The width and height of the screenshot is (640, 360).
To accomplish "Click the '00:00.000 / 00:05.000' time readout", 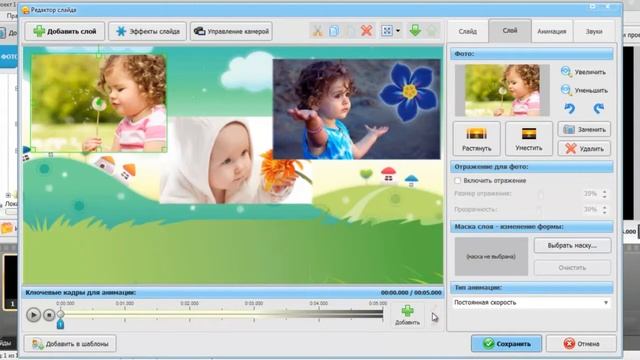I will (x=411, y=293).
